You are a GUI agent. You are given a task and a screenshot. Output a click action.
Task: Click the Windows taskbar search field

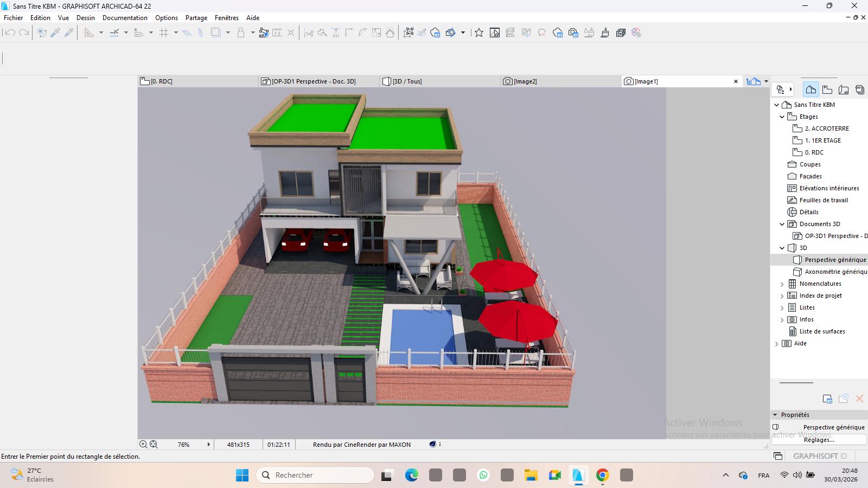tap(316, 475)
